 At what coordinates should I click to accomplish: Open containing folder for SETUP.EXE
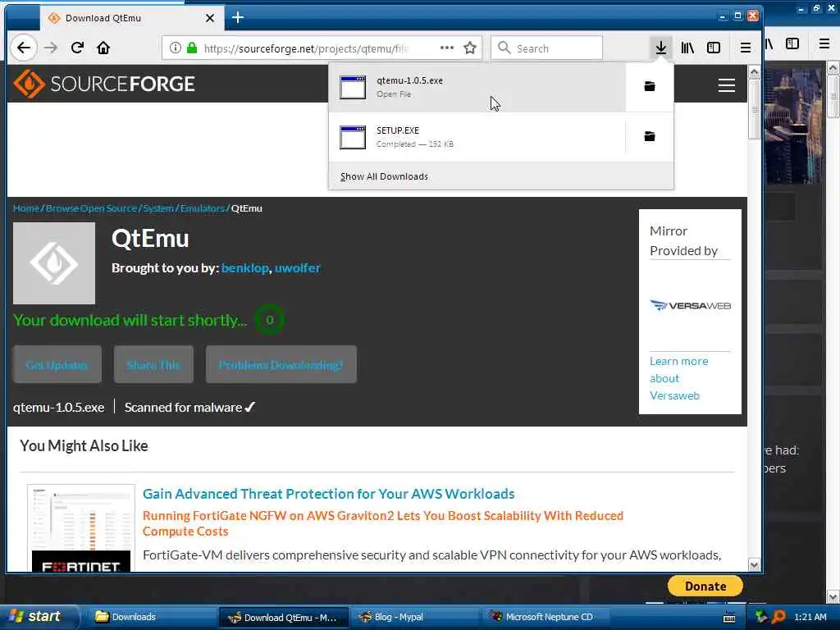pos(650,136)
